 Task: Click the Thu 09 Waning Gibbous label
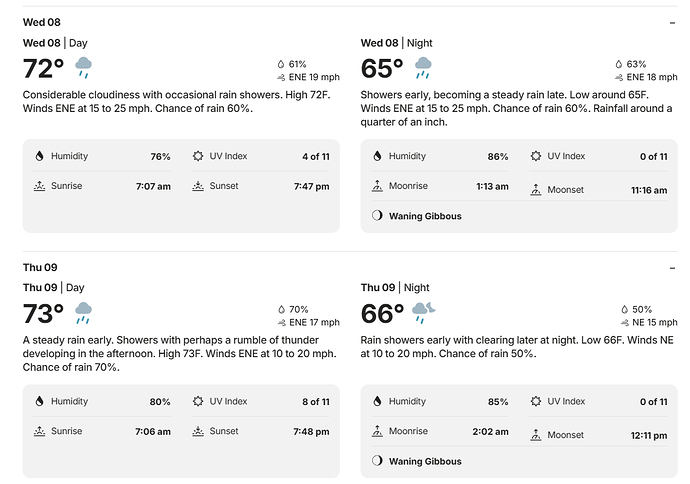pyautogui.click(x=425, y=461)
